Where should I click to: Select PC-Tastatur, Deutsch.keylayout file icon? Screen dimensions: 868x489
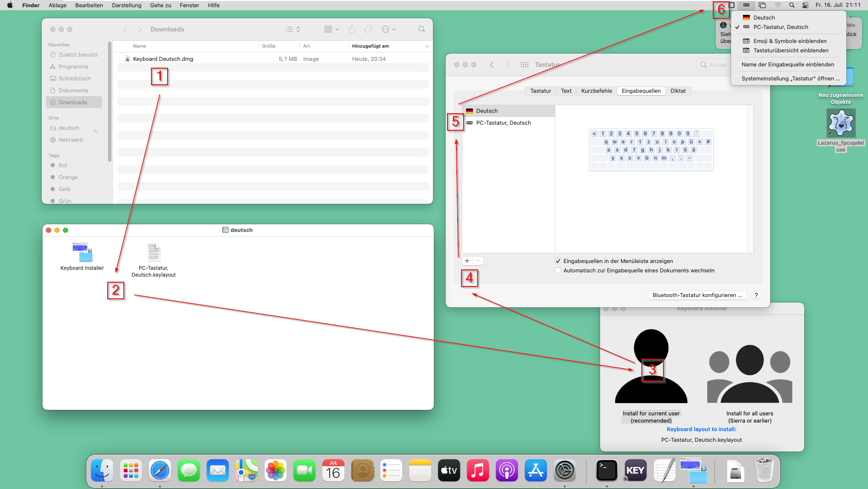pyautogui.click(x=154, y=252)
